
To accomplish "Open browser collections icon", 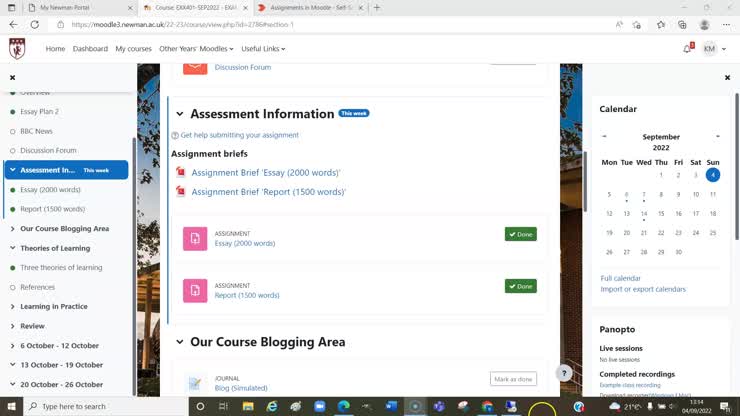I will (682, 25).
